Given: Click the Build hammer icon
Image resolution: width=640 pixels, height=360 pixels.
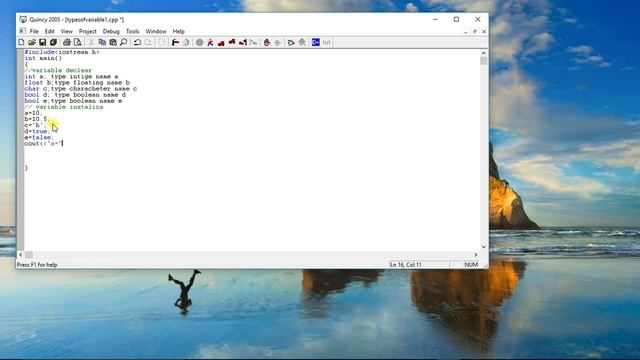Looking at the screenshot, I should click(x=176, y=42).
